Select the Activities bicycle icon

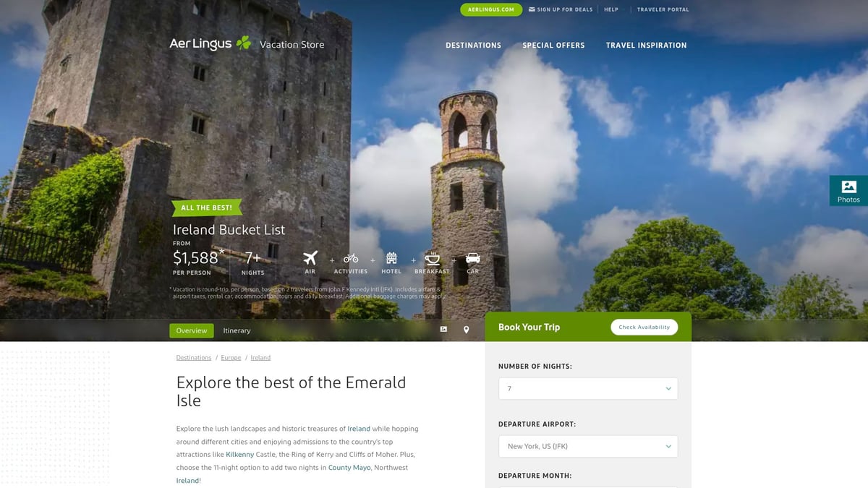pos(350,259)
